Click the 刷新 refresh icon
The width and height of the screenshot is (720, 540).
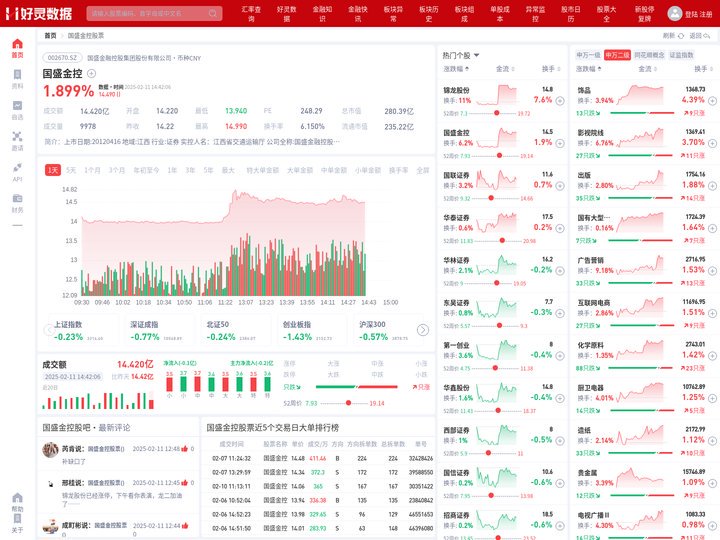pos(681,35)
